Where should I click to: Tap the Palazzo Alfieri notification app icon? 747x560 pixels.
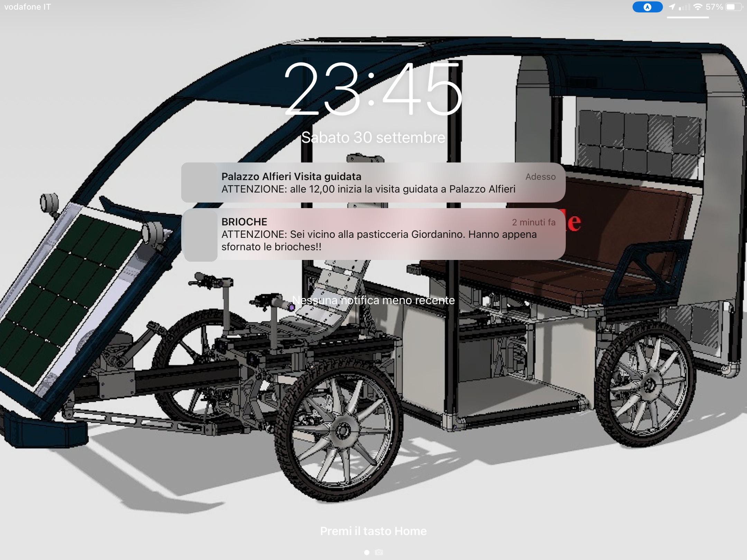200,183
